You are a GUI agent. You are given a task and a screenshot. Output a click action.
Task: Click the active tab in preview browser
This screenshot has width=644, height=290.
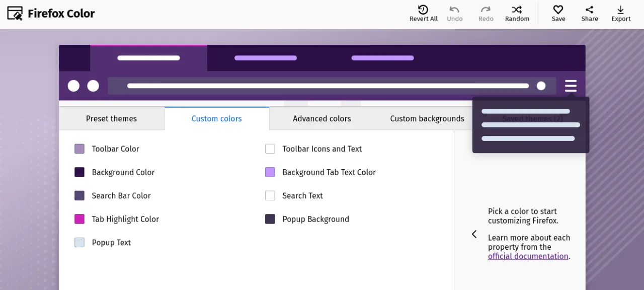point(148,58)
